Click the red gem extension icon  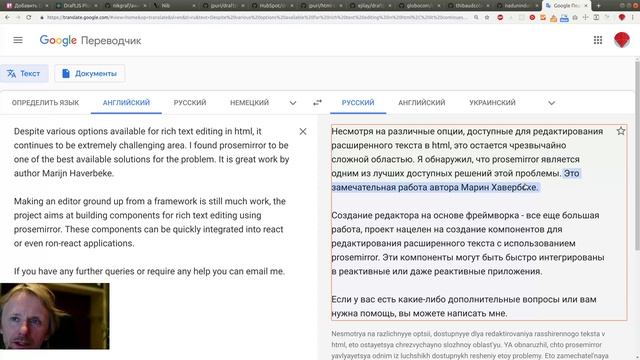point(622,18)
